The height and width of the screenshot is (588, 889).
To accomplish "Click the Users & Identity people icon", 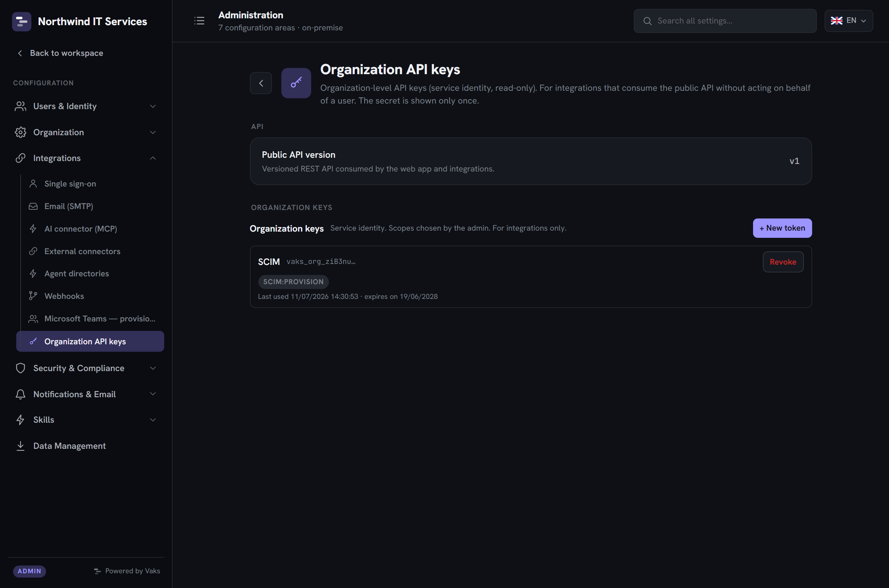I will pos(21,106).
